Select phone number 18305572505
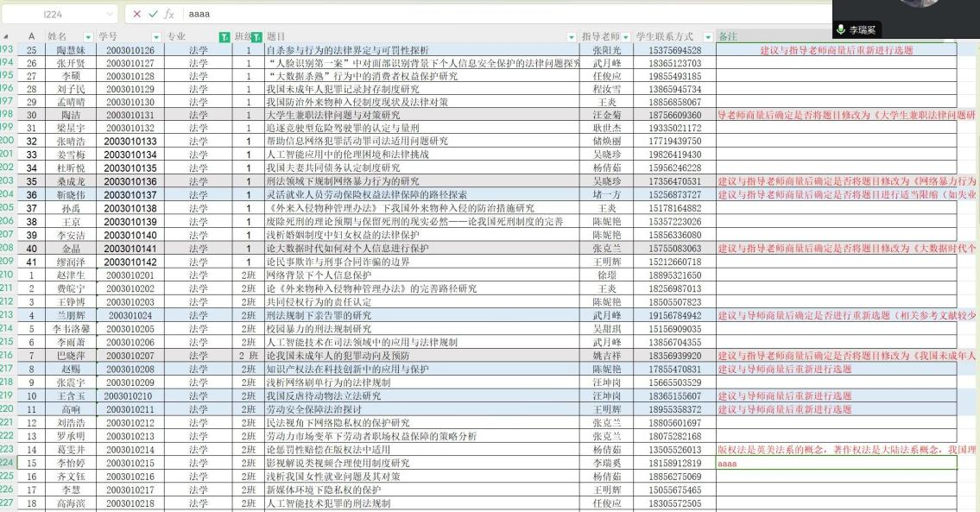This screenshot has width=980, height=512. tap(674, 503)
